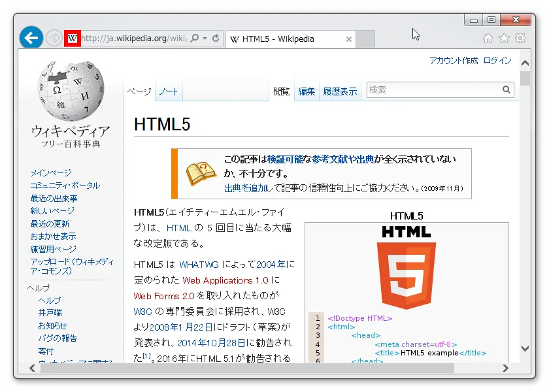549x392 pixels.
Task: Follow the W3C article link
Action: [143, 312]
